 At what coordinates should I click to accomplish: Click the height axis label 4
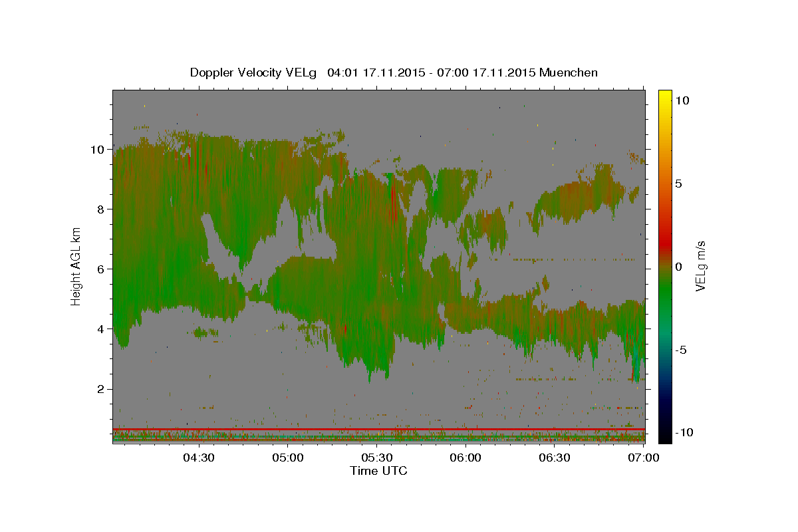(101, 329)
